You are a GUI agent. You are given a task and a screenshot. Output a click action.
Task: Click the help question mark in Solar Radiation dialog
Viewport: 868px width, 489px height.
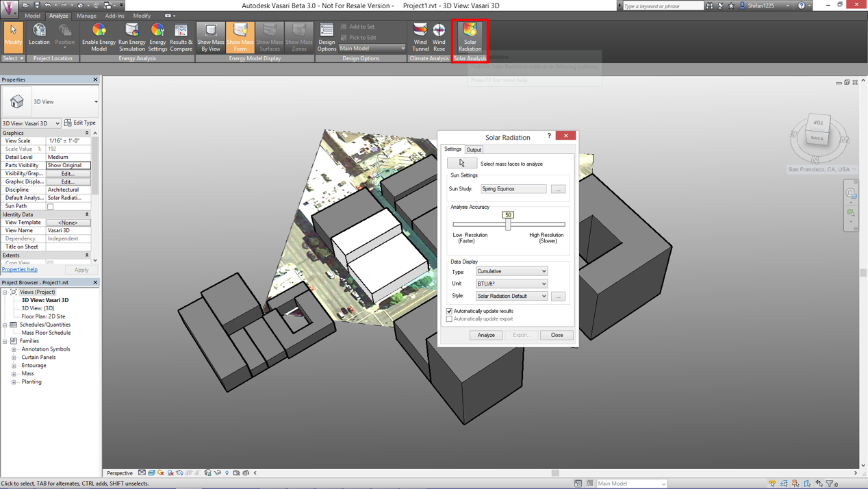click(549, 136)
